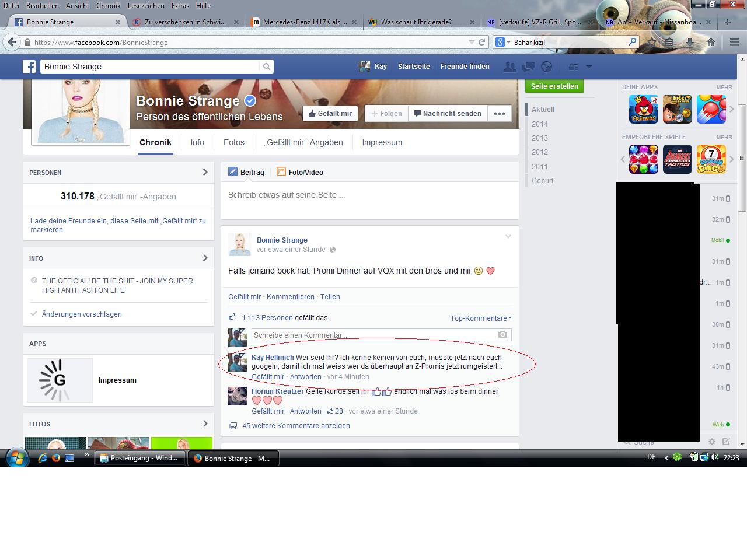747x560 pixels.
Task: Like the post via 'Gefällt mir' link
Action: point(245,297)
